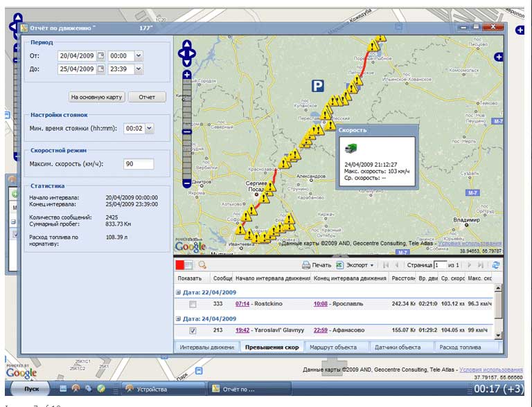Go to the next report page arrow

click(469, 265)
